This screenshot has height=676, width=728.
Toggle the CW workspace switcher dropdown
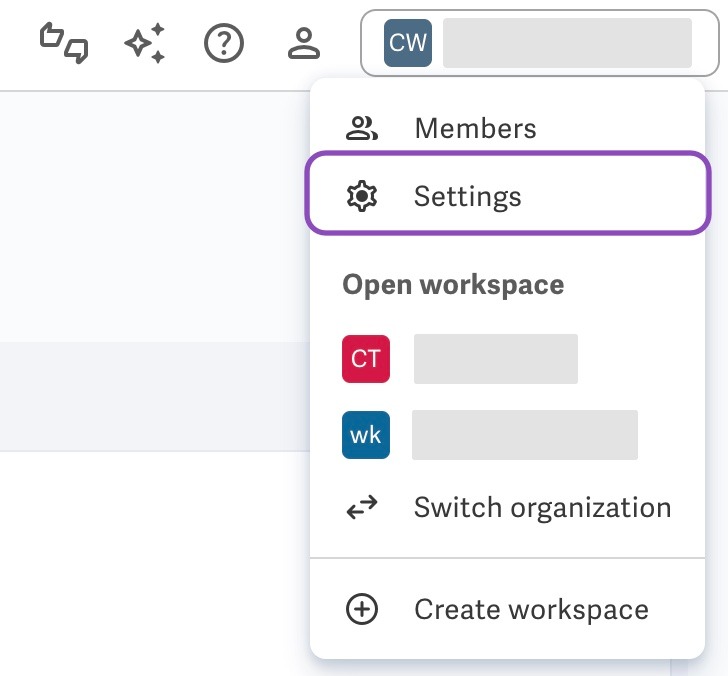click(x=540, y=43)
